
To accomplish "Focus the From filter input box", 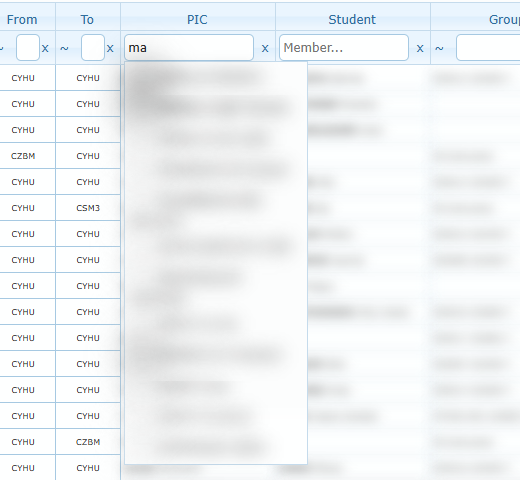I will (x=28, y=48).
